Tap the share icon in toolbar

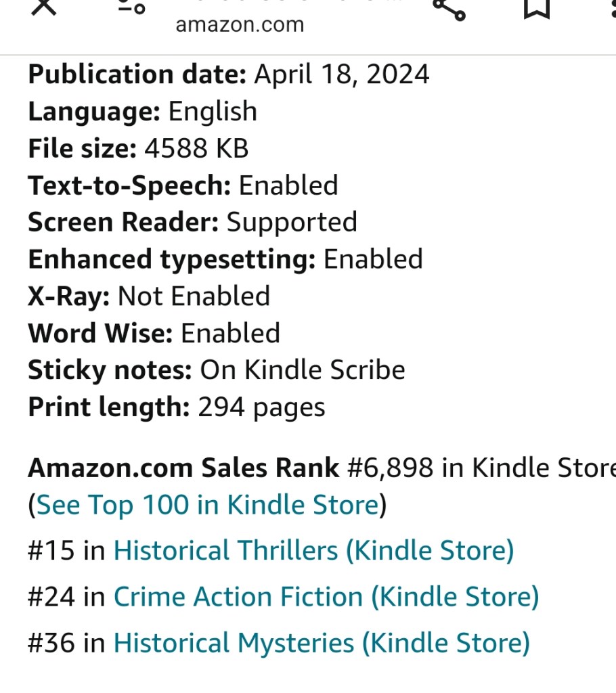pyautogui.click(x=448, y=7)
